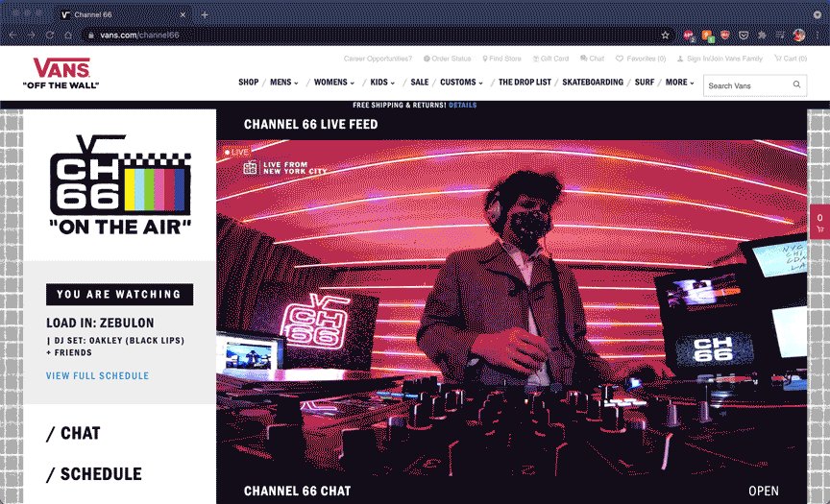Click the browser home icon
The image size is (830, 504).
click(x=68, y=35)
